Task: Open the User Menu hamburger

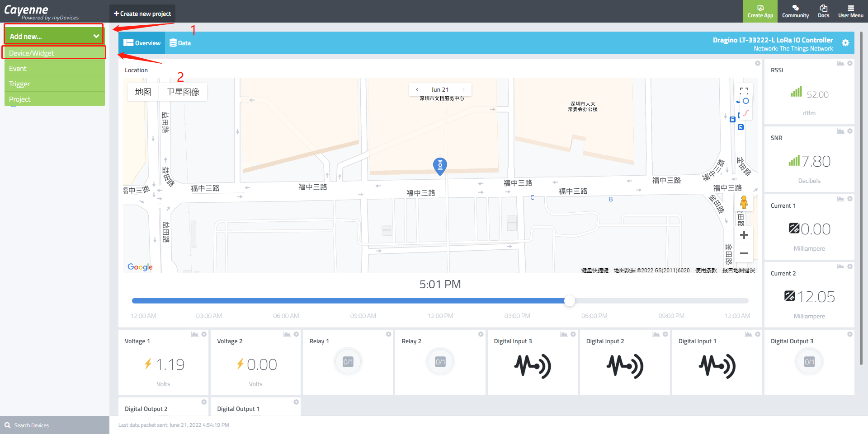Action: 850,11
